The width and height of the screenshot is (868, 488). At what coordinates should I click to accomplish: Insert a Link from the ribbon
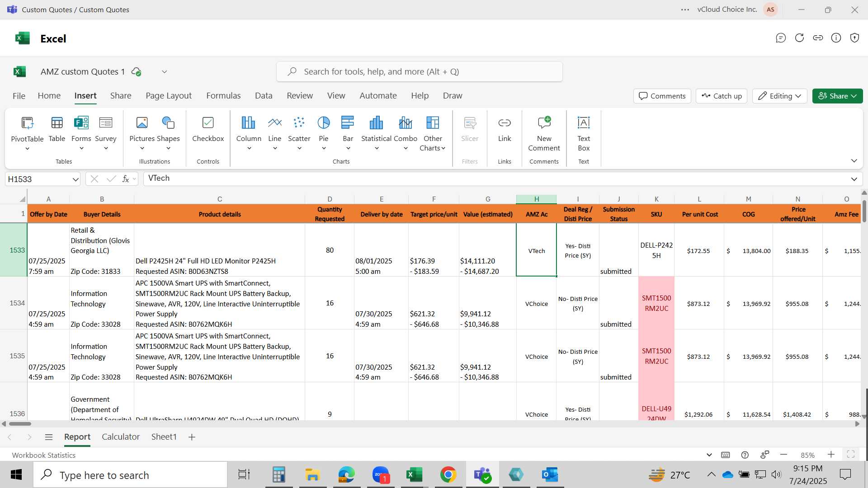(x=505, y=129)
